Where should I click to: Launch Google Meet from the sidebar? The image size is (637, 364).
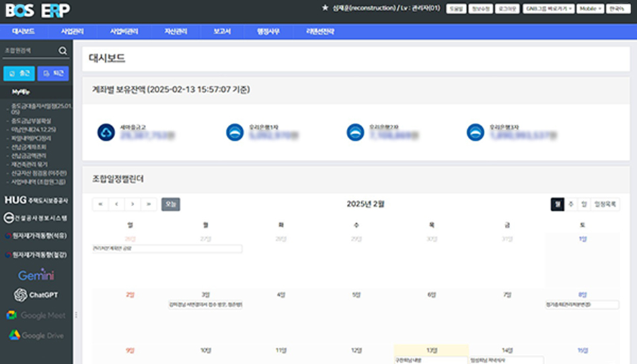click(x=36, y=315)
